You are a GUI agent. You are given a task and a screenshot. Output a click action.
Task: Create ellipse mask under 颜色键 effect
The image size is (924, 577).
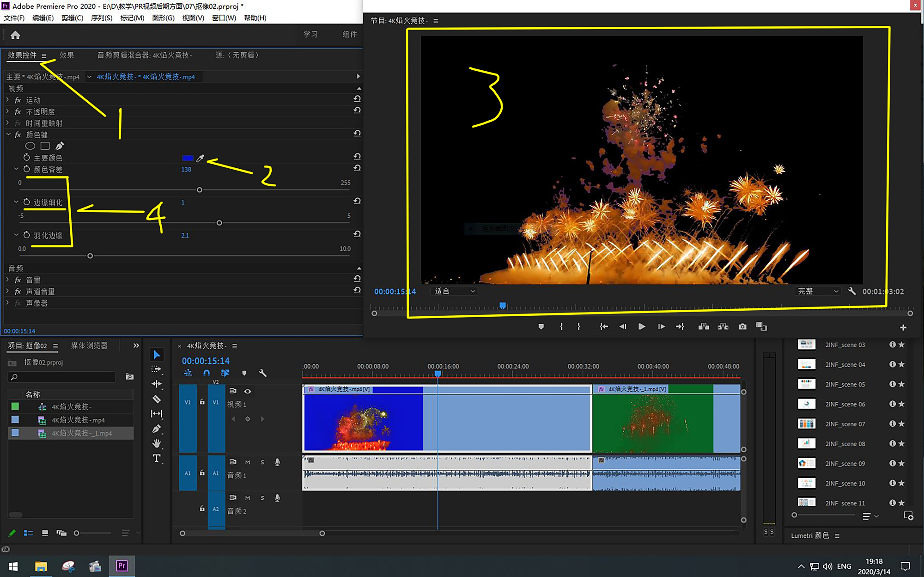30,146
